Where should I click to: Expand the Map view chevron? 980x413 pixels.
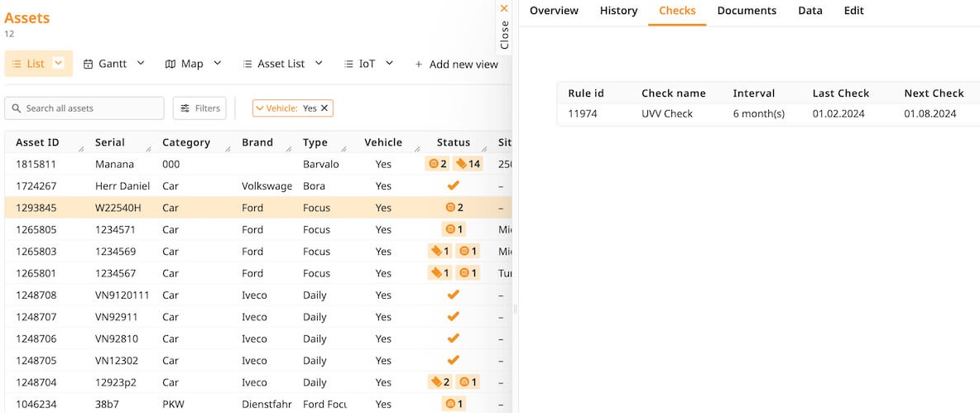pyautogui.click(x=217, y=63)
